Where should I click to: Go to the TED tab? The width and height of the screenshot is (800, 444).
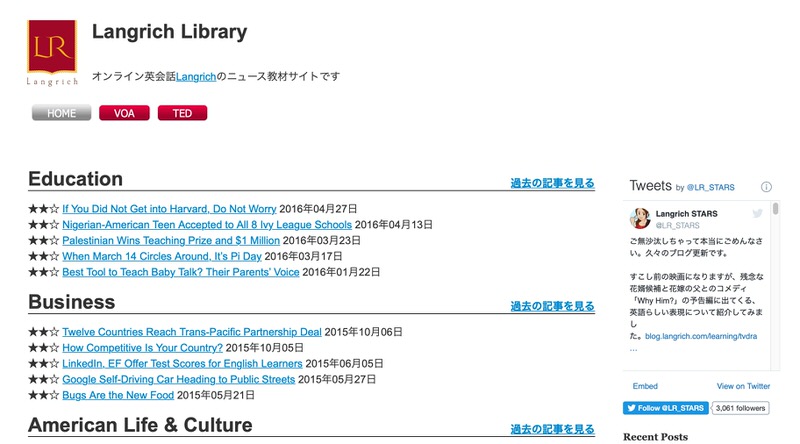click(182, 113)
